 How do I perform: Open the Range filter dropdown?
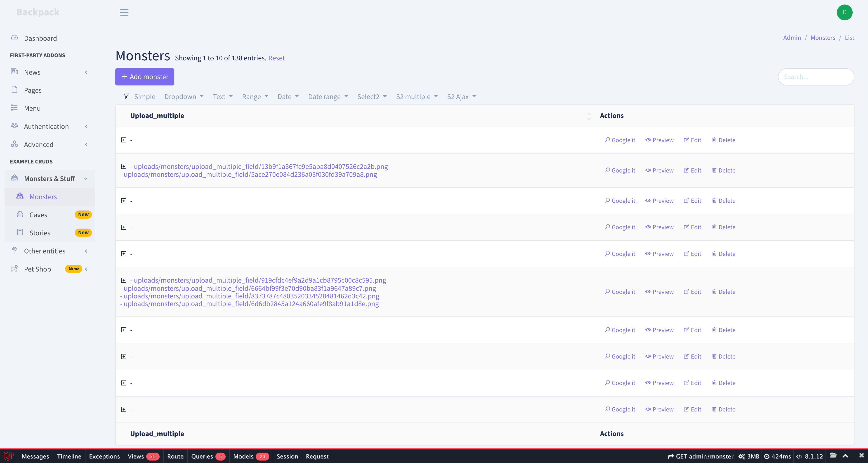pyautogui.click(x=255, y=97)
